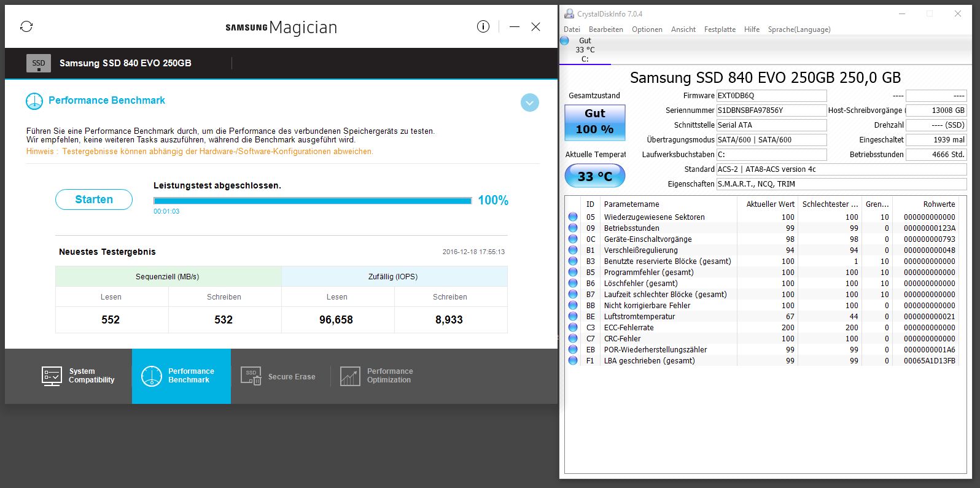
Task: Click the Seriennummer field
Action: point(771,110)
